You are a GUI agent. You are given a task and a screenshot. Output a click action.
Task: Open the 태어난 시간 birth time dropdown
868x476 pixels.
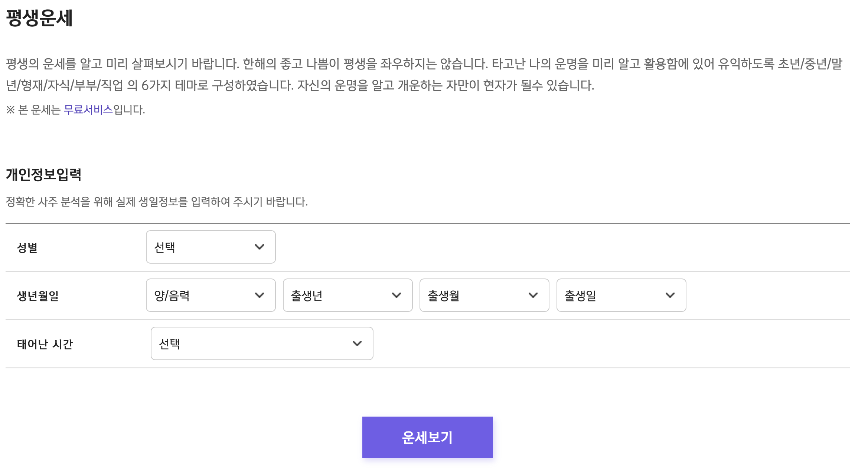click(261, 343)
